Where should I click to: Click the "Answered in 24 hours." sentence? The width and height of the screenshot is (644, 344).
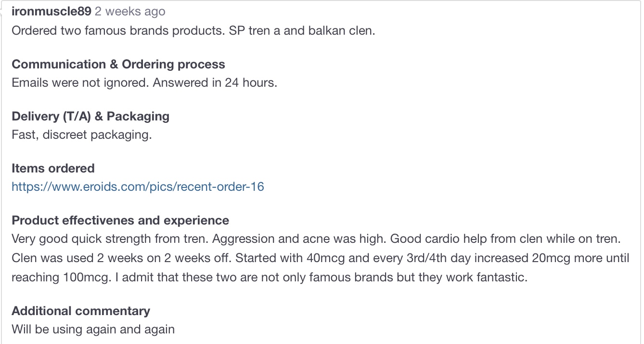coord(215,82)
